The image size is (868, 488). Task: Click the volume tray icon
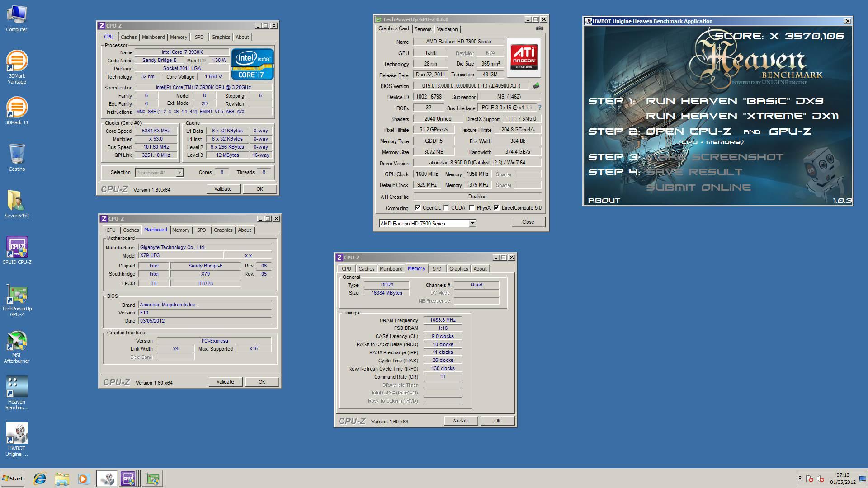(x=821, y=479)
